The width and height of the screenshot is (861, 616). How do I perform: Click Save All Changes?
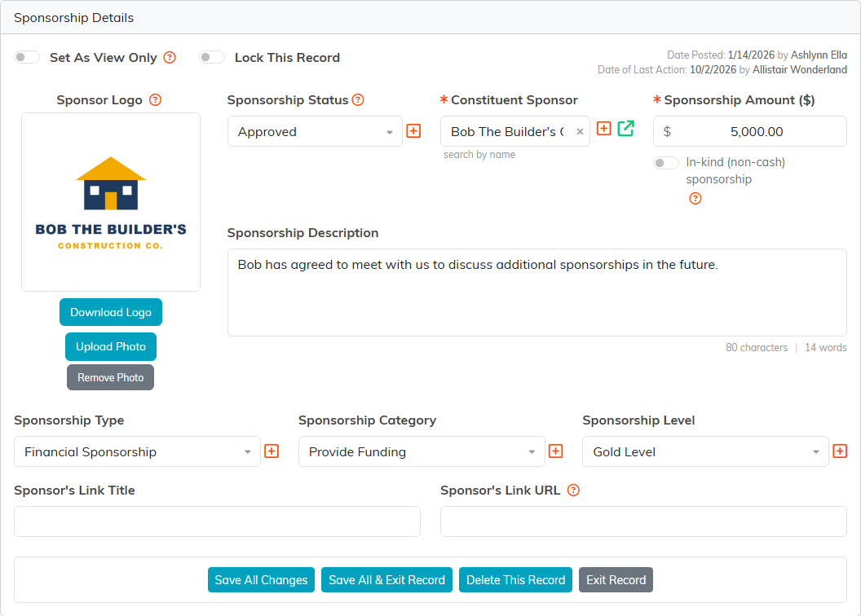point(262,580)
